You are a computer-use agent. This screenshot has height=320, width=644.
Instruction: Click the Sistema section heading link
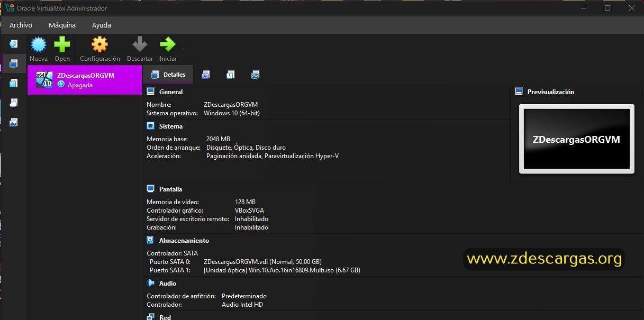pos(171,126)
